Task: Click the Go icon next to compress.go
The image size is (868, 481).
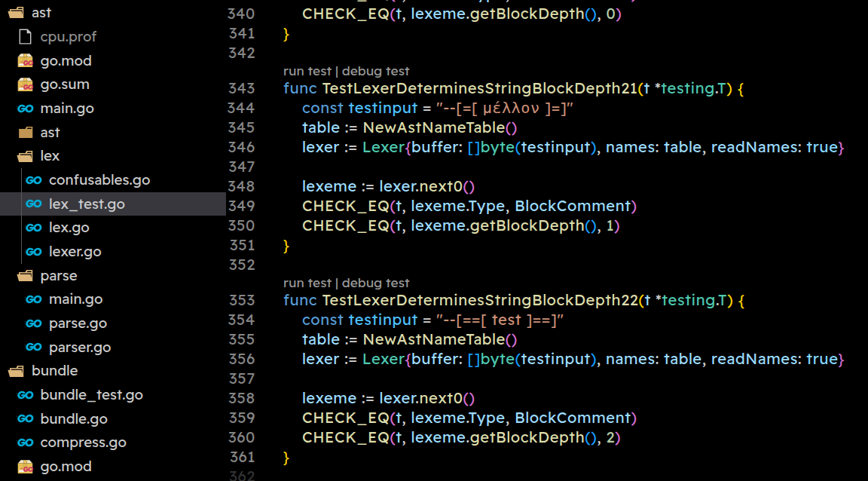Action: (26, 443)
